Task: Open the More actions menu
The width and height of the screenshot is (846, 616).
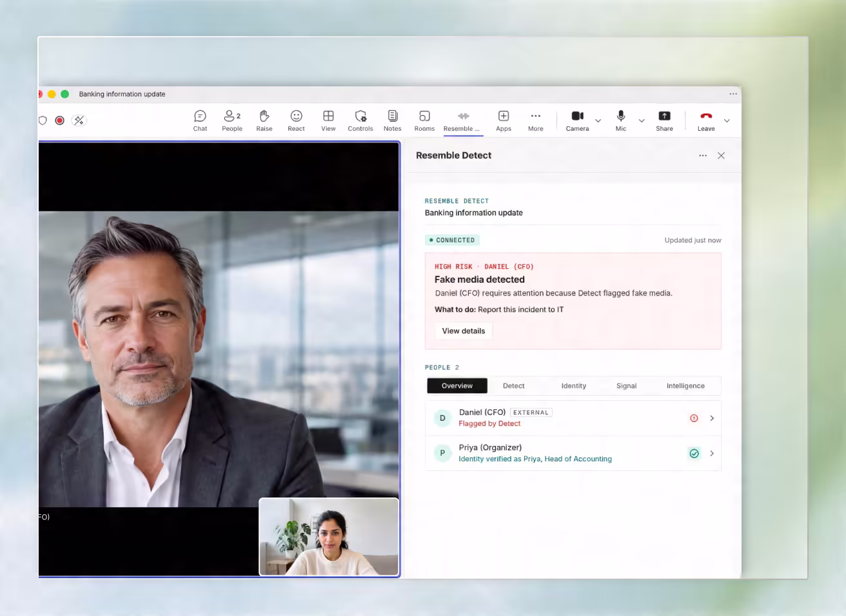Action: coord(536,120)
